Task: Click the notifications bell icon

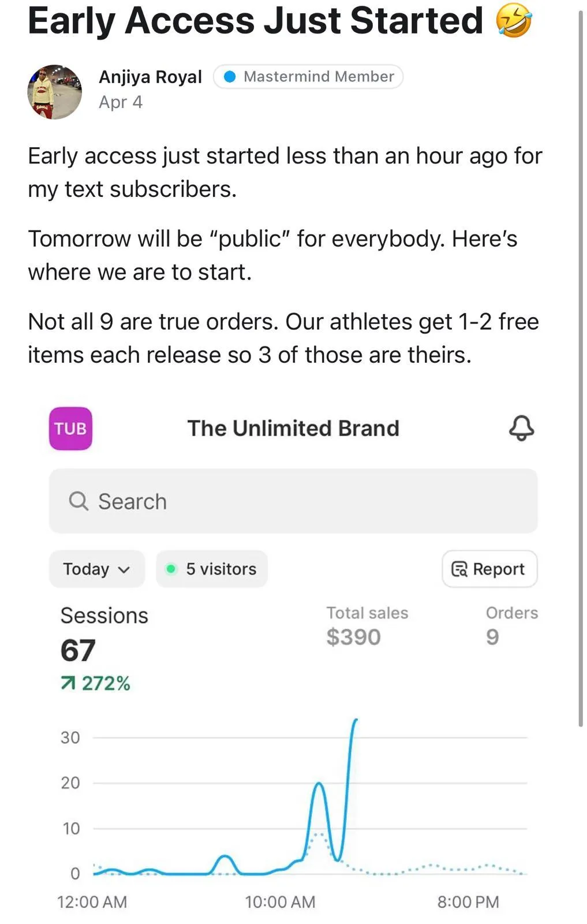Action: point(521,428)
